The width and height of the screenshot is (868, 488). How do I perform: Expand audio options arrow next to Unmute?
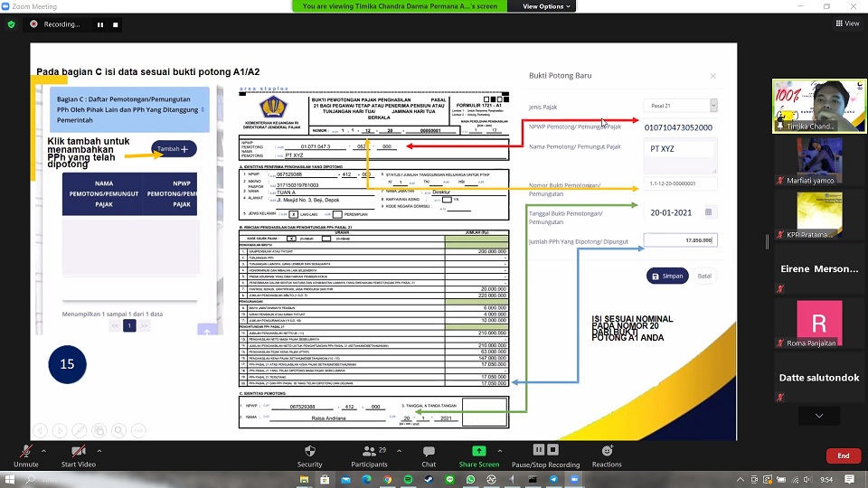coord(45,449)
